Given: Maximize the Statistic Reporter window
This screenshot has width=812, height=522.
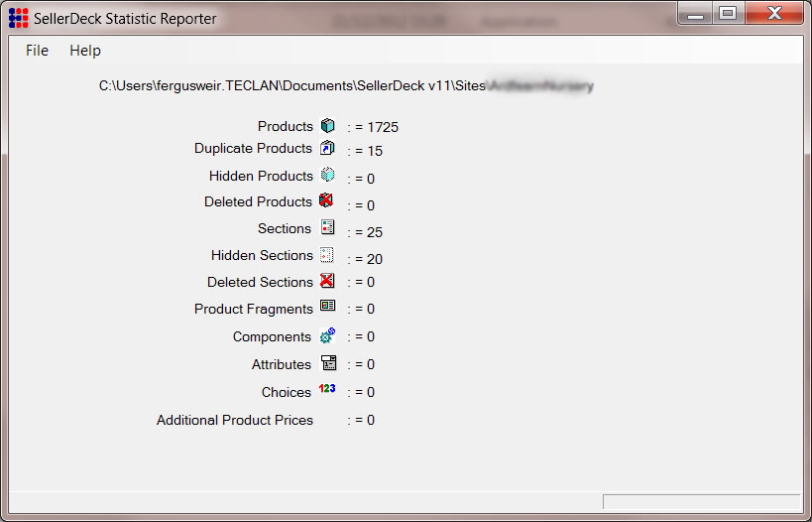Looking at the screenshot, I should [x=728, y=13].
